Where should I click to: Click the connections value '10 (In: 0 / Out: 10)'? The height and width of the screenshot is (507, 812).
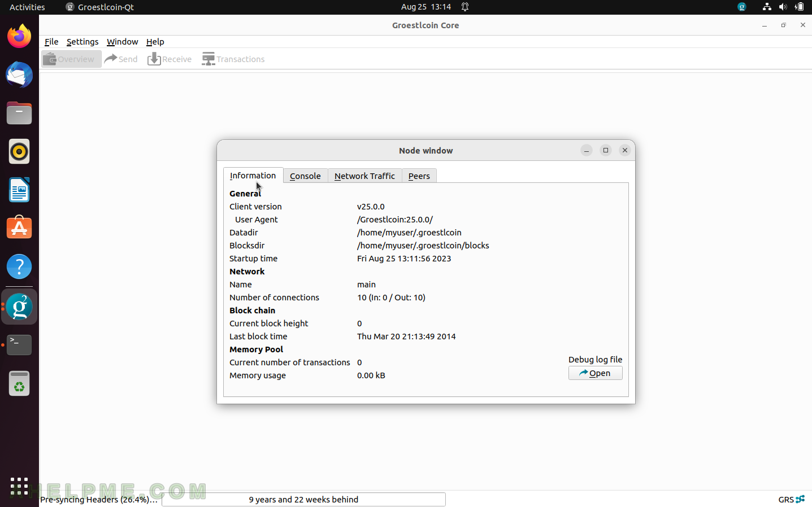(391, 298)
